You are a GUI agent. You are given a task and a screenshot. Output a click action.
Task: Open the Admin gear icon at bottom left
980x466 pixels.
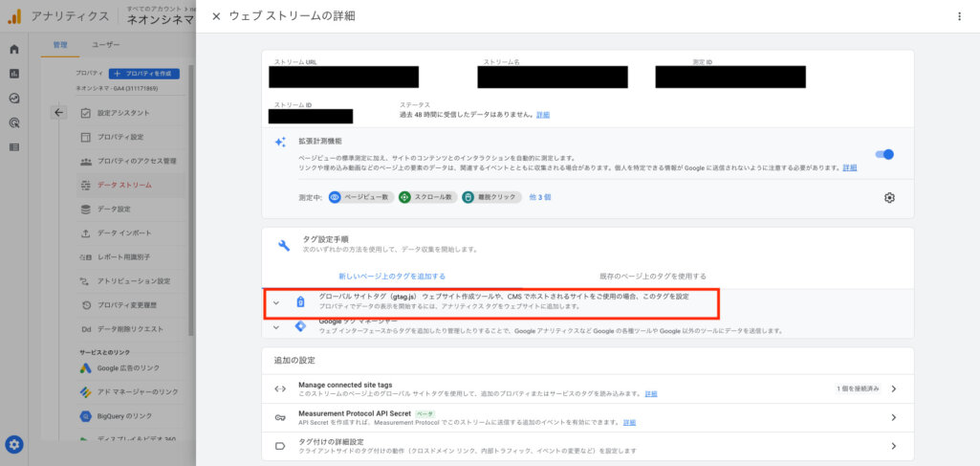15,445
